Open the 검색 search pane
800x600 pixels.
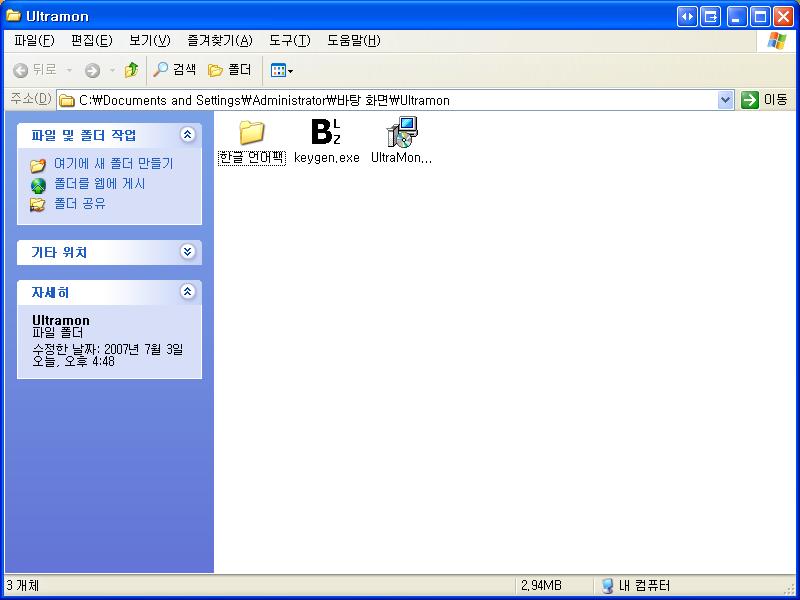174,70
